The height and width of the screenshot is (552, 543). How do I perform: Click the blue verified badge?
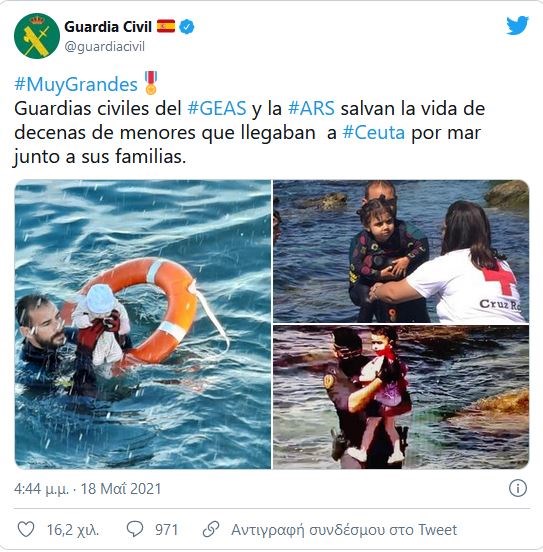pos(187,27)
